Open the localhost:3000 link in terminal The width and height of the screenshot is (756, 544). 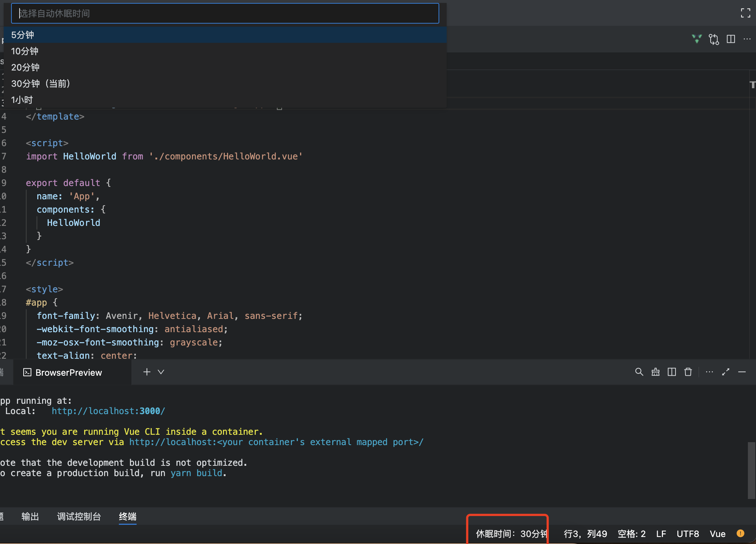(x=108, y=411)
